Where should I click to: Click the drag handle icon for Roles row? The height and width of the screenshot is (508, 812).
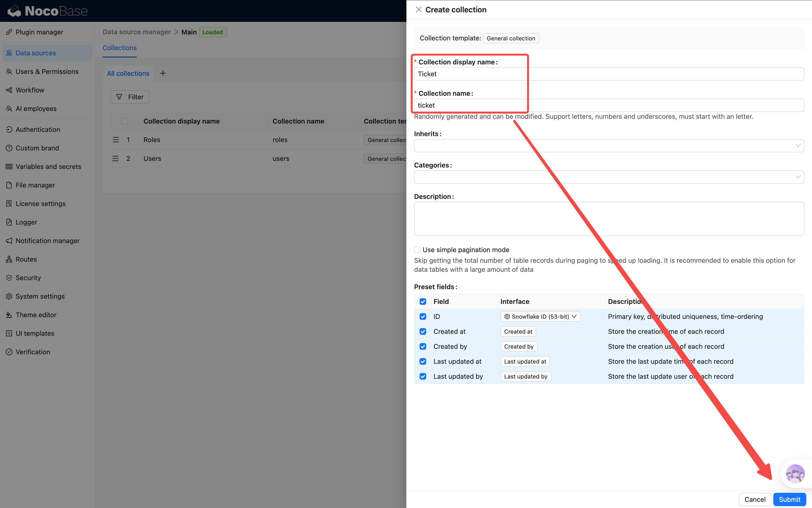116,140
